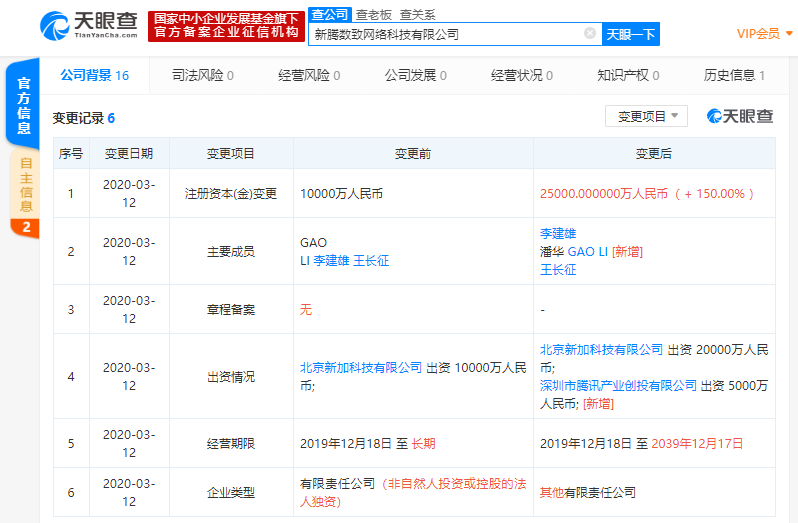The height and width of the screenshot is (523, 798).
Task: Expand the 变更项目 filter dropdown
Action: click(x=646, y=117)
